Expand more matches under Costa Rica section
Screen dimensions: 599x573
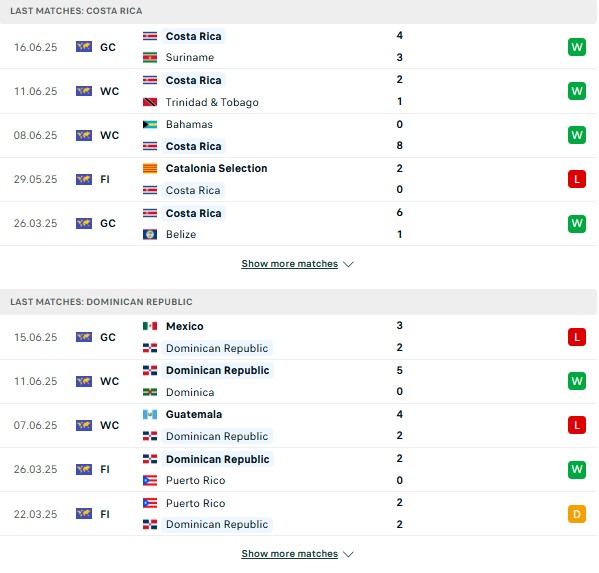click(290, 264)
